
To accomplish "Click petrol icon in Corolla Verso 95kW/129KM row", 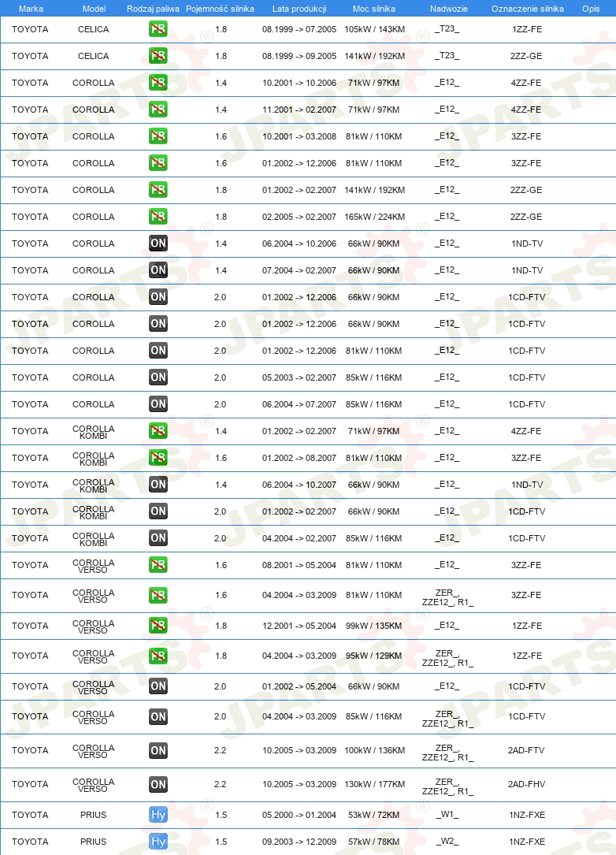I will (x=158, y=656).
